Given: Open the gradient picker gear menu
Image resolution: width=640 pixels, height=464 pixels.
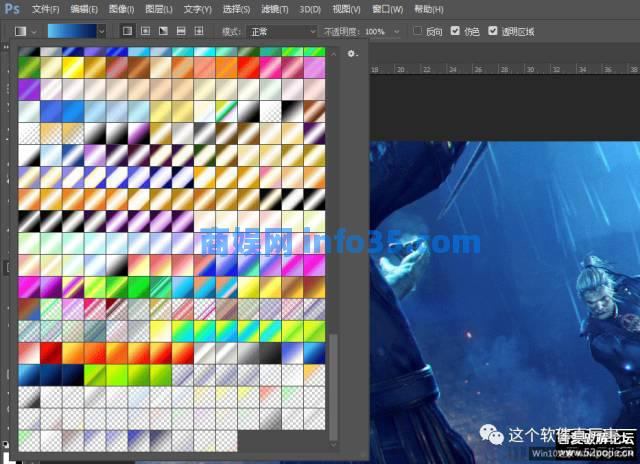Looking at the screenshot, I should pyautogui.click(x=352, y=53).
